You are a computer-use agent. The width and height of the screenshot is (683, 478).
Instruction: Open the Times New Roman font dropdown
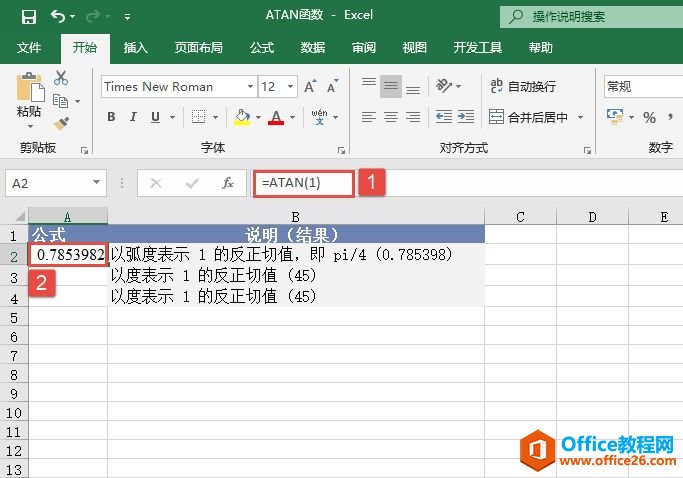click(250, 86)
